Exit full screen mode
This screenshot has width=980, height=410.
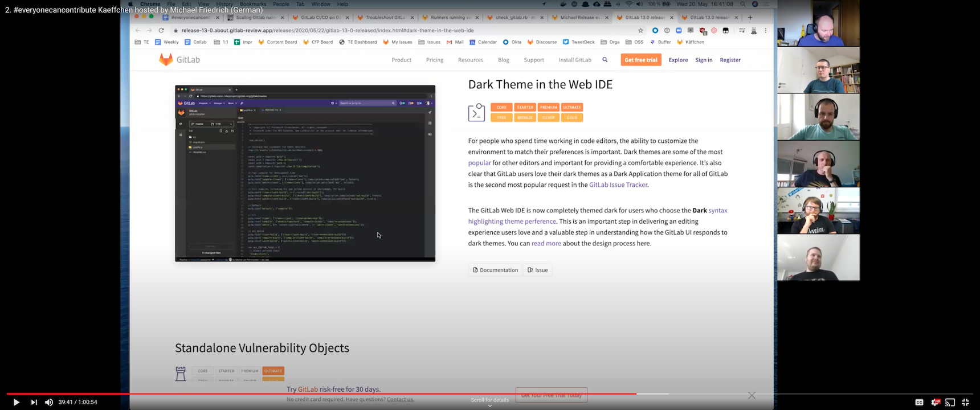[x=965, y=402]
